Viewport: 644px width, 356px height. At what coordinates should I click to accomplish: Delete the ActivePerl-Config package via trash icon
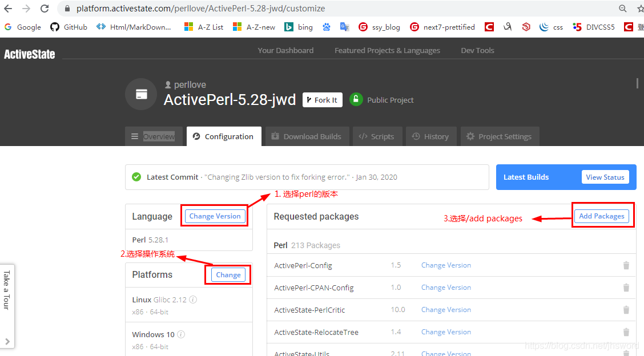pos(626,265)
